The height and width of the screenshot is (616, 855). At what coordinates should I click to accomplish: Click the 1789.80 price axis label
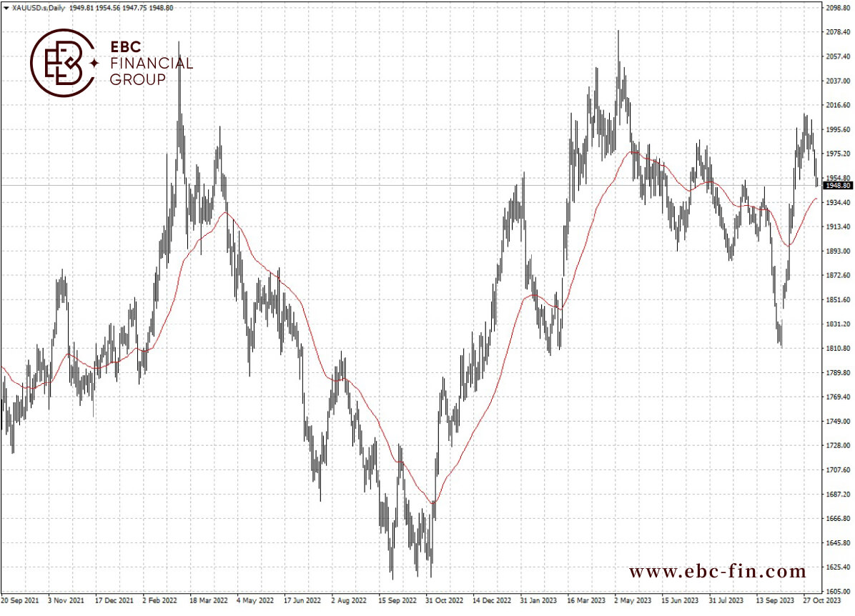pyautogui.click(x=838, y=373)
